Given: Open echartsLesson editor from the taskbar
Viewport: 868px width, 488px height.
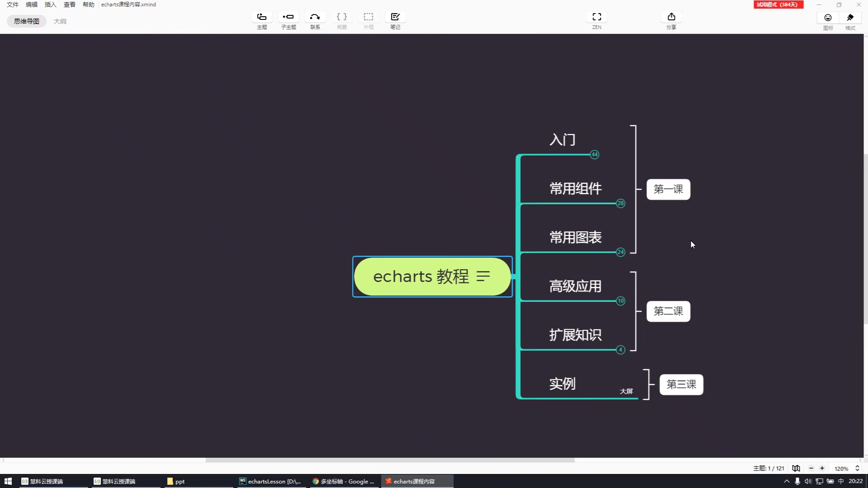Looking at the screenshot, I should [x=270, y=481].
